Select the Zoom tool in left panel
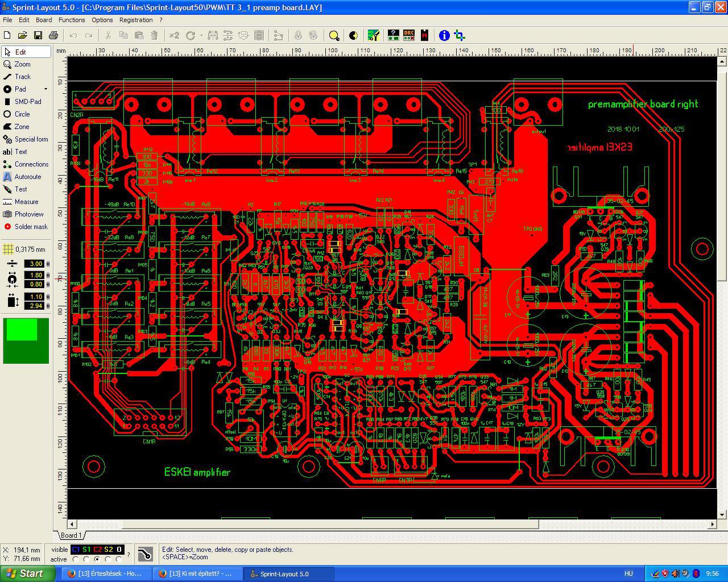The height and width of the screenshot is (582, 728). [26, 64]
